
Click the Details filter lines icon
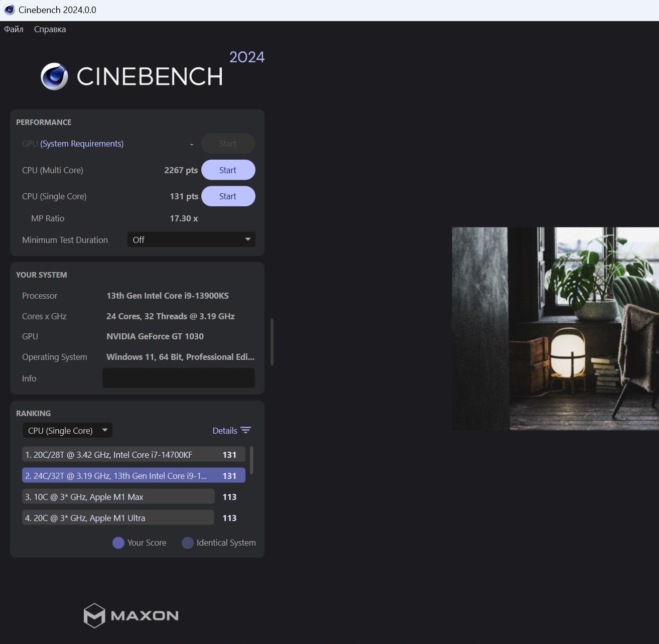(245, 430)
